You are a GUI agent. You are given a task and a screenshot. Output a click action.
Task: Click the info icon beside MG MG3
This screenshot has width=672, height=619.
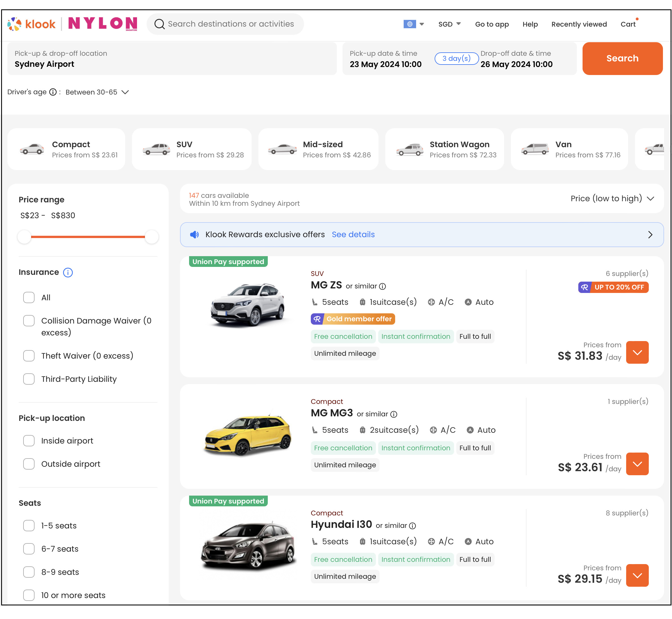[x=394, y=414]
